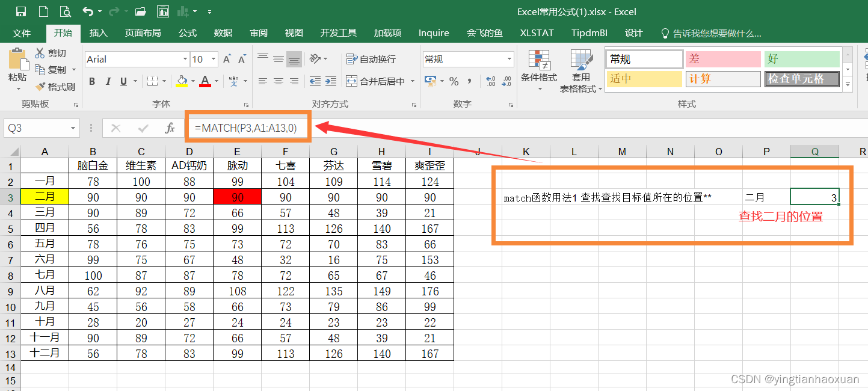This screenshot has width=868, height=391.
Task: Apply the cell borders icon
Action: point(152,81)
